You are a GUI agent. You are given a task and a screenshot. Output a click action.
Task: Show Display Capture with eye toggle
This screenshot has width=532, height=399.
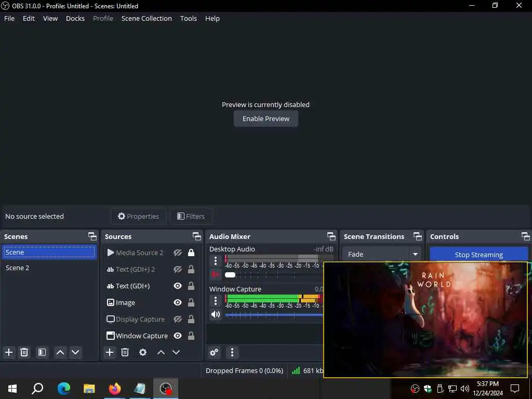point(178,320)
